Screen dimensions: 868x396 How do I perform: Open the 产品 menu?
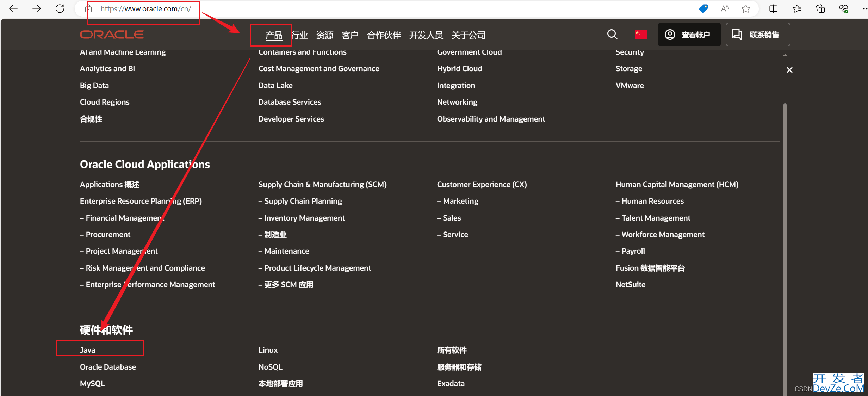point(274,35)
